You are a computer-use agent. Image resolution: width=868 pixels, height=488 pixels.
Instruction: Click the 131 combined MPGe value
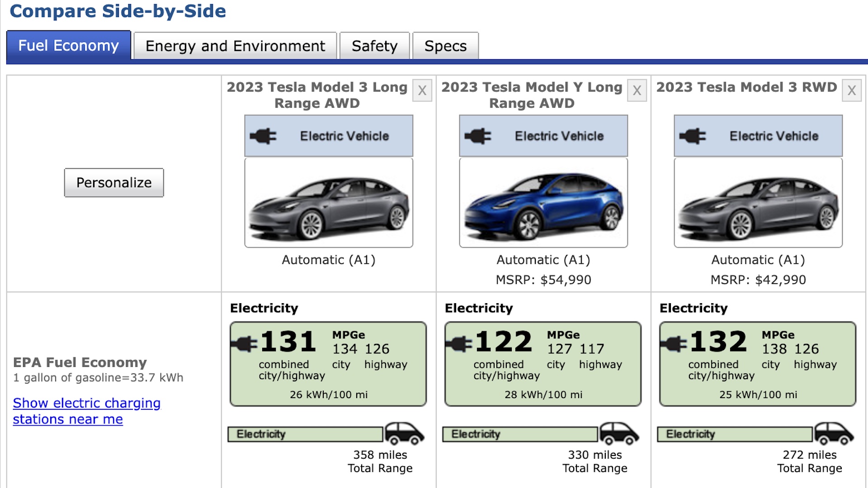click(x=288, y=341)
